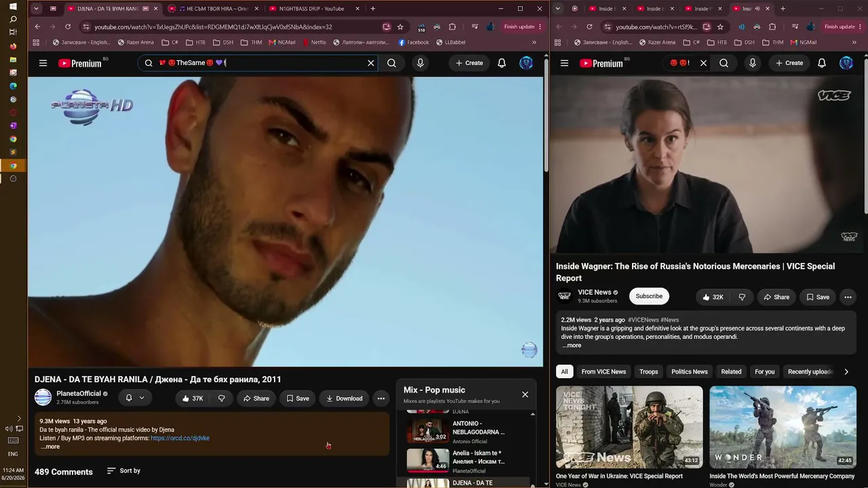This screenshot has height=488, width=868.
Task: Click YouTube Premium logo in right window
Action: pos(601,63)
